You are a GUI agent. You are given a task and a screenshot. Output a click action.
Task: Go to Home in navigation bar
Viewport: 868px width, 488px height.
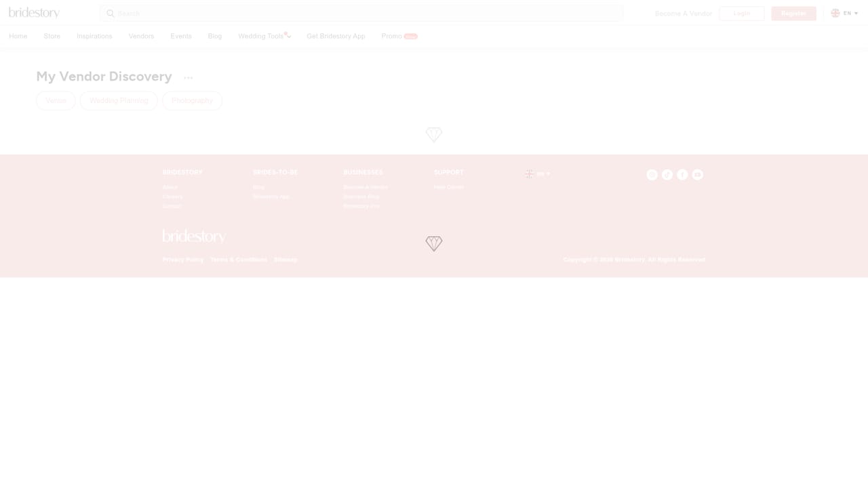pyautogui.click(x=18, y=36)
